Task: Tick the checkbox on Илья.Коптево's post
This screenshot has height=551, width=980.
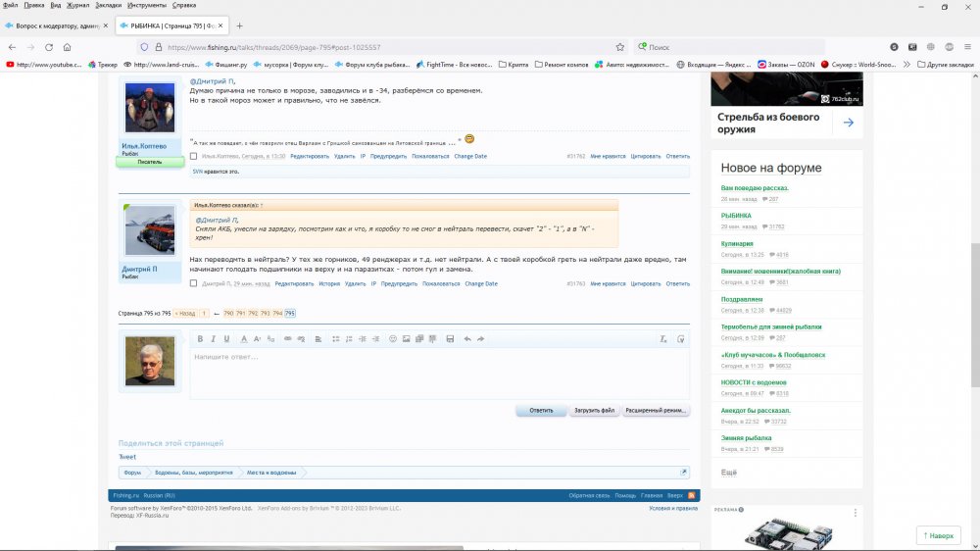Action: click(194, 156)
